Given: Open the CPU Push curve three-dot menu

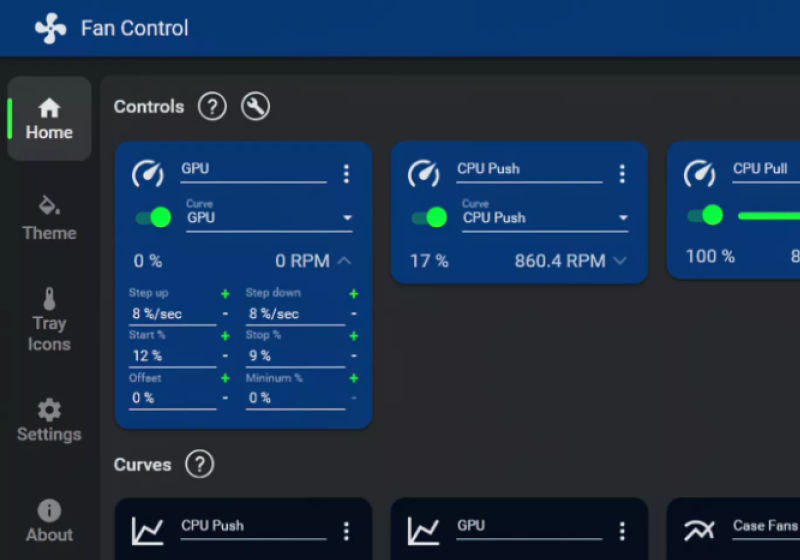Looking at the screenshot, I should point(346,531).
